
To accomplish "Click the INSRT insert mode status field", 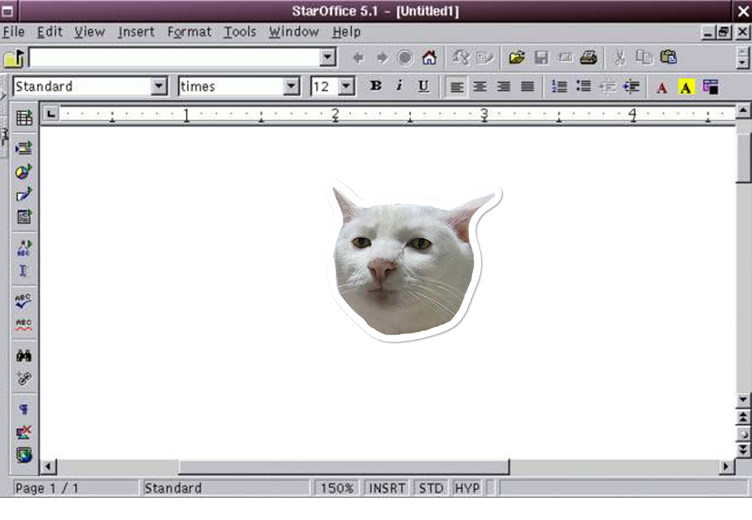I will (x=387, y=488).
